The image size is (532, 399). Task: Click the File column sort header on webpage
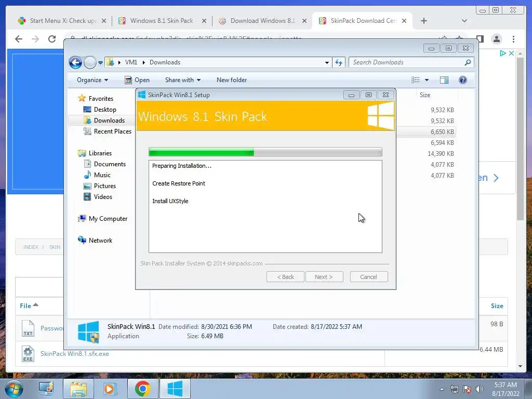point(29,305)
